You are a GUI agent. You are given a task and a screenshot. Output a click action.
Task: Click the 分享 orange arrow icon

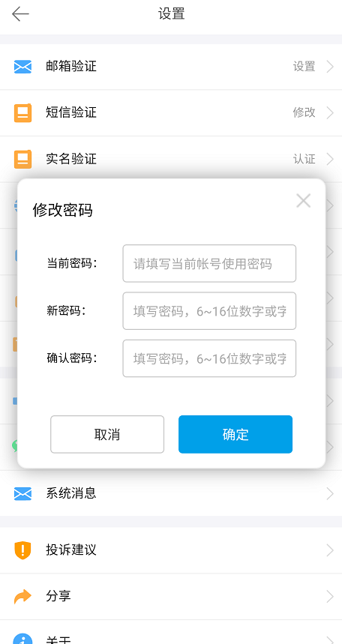click(22, 596)
